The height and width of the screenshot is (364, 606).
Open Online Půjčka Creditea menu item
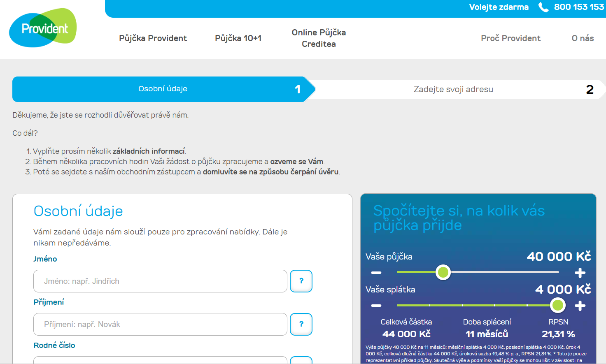[319, 38]
